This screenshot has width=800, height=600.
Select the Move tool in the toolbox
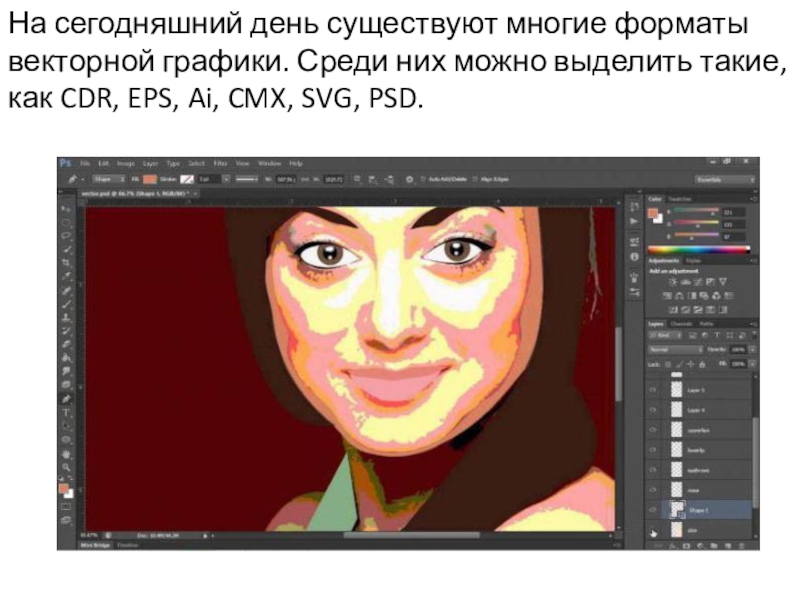tap(66, 210)
